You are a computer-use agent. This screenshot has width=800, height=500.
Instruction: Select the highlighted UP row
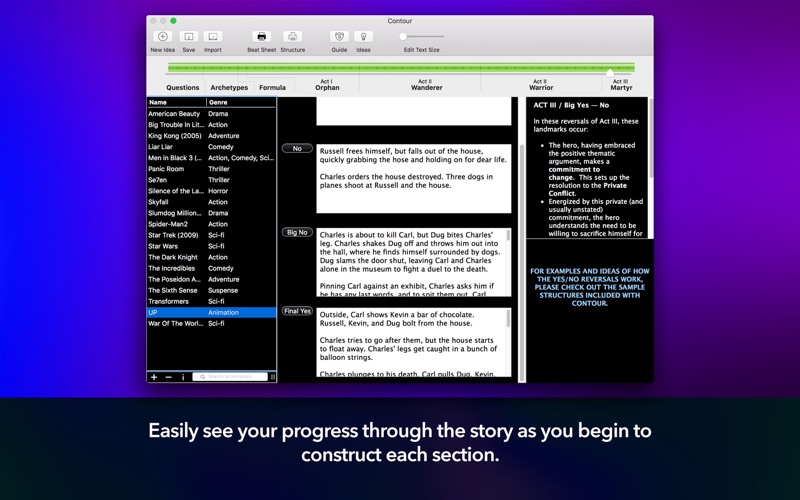coord(212,313)
